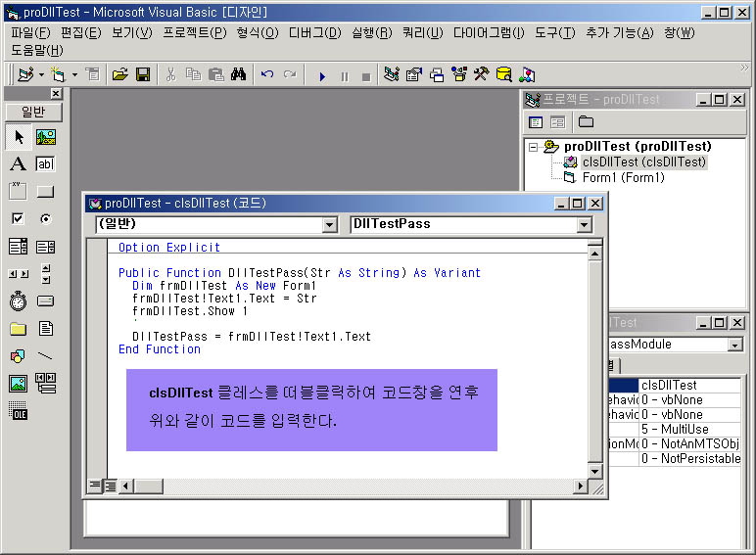Select the Label control tool

pyautogui.click(x=19, y=164)
